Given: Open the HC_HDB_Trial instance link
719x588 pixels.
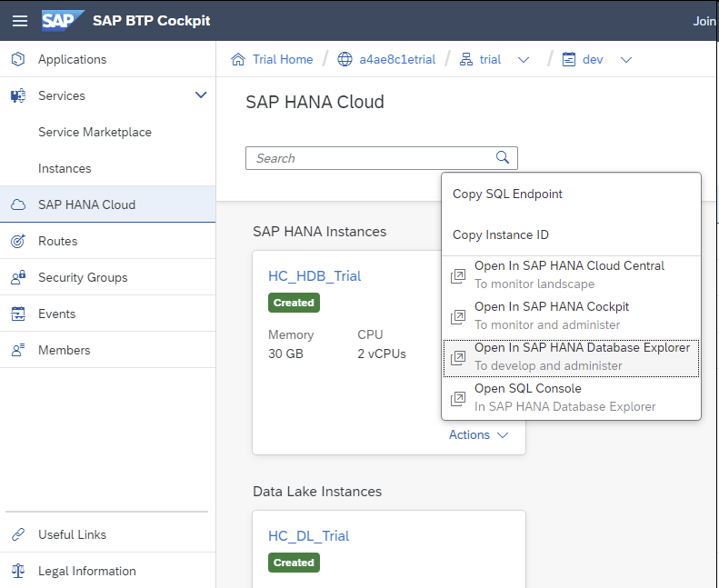Looking at the screenshot, I should [315, 275].
